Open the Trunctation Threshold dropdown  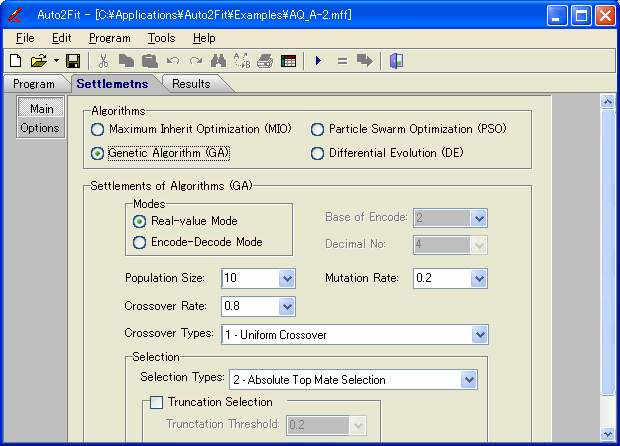click(357, 425)
